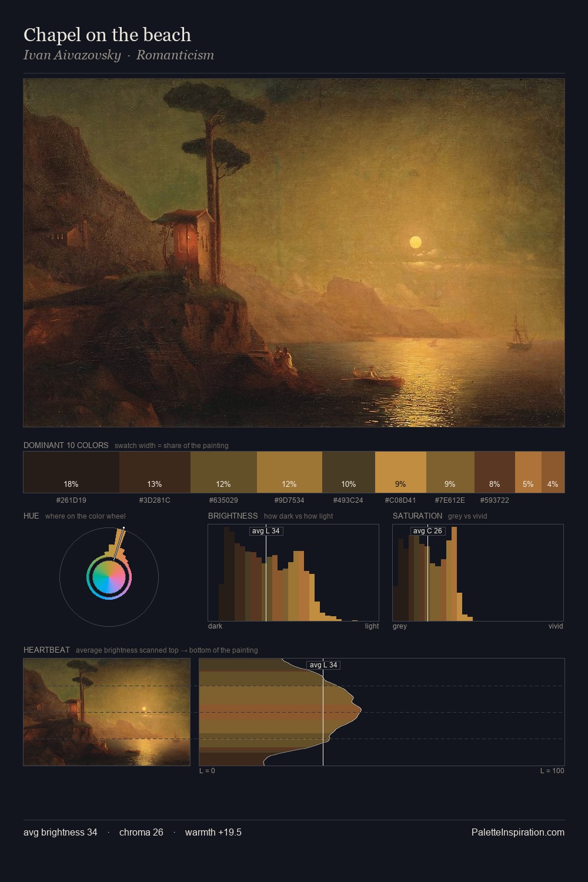Click the saturation histogram chart
This screenshot has width=588, height=882.
pyautogui.click(x=478, y=573)
